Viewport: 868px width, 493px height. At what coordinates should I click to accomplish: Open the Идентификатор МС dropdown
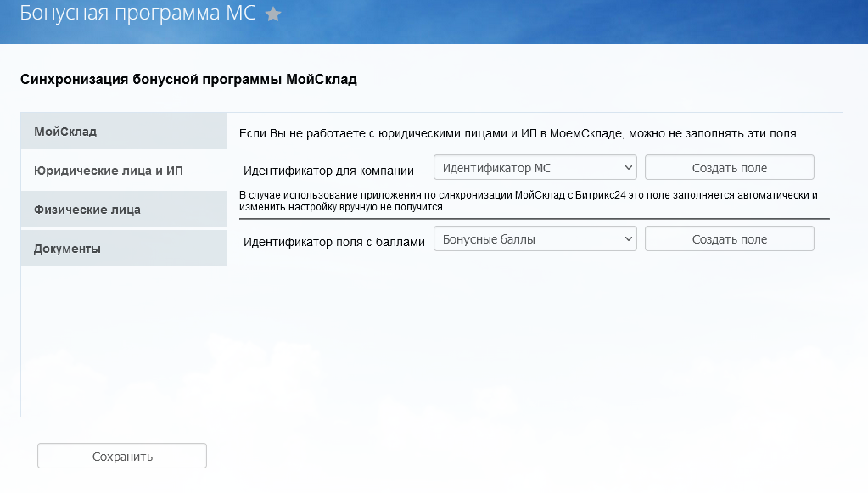(x=534, y=168)
